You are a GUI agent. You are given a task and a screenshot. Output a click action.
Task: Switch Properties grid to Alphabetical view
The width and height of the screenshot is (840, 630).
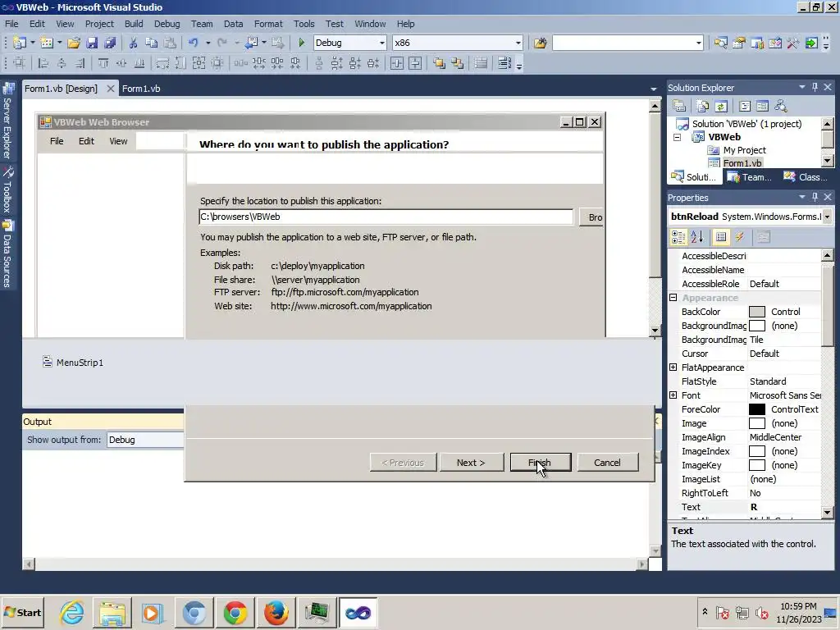click(x=697, y=237)
